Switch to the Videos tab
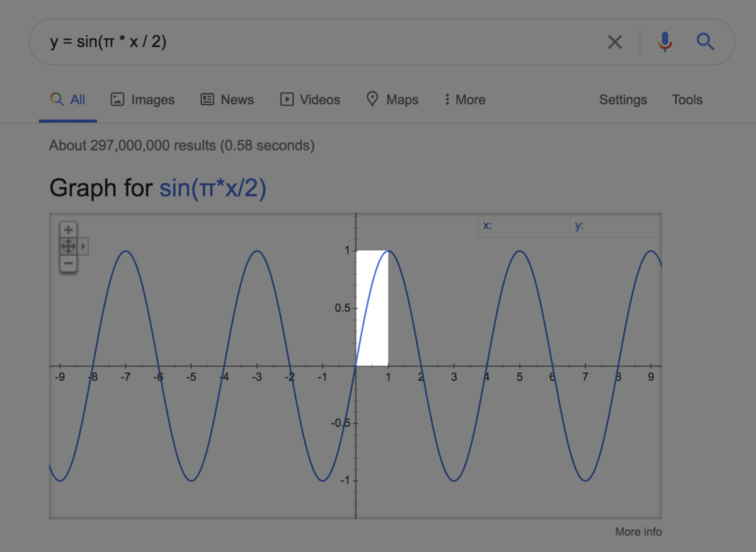756x552 pixels. [x=310, y=100]
